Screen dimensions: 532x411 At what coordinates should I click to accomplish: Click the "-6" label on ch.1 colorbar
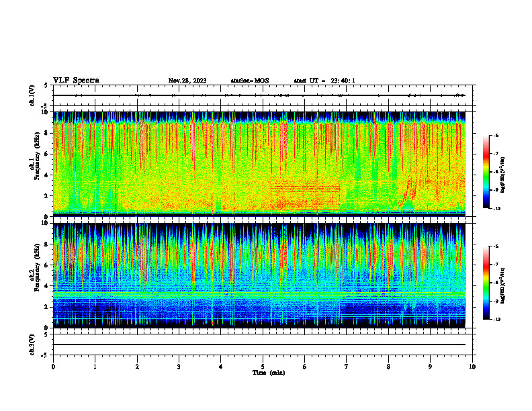click(x=496, y=135)
